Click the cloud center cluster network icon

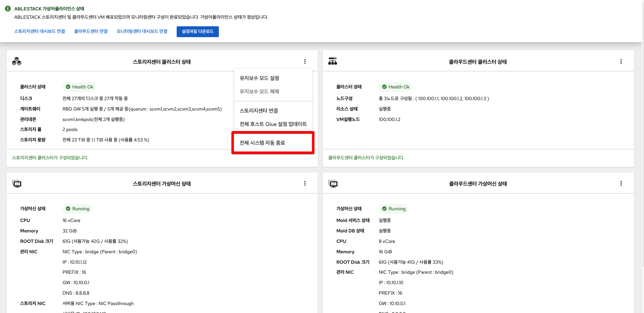(333, 61)
